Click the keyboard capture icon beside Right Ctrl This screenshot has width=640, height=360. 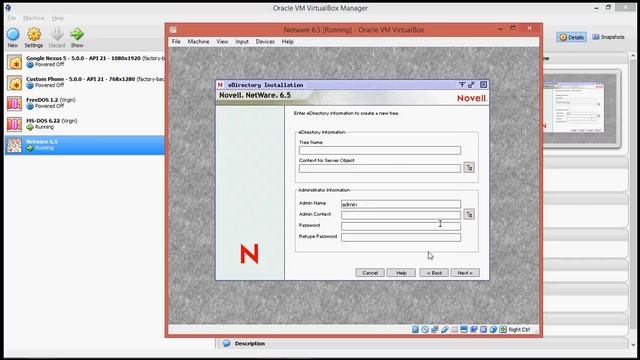click(503, 329)
